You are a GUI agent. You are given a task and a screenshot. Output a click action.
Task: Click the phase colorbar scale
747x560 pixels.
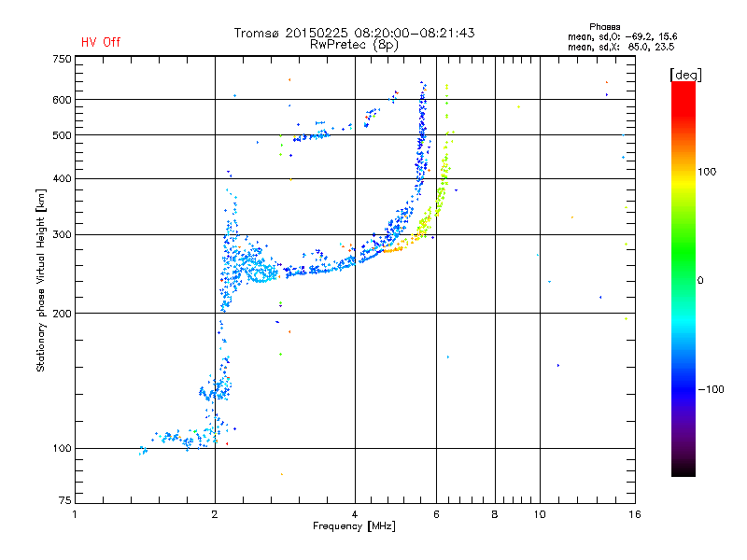[684, 279]
